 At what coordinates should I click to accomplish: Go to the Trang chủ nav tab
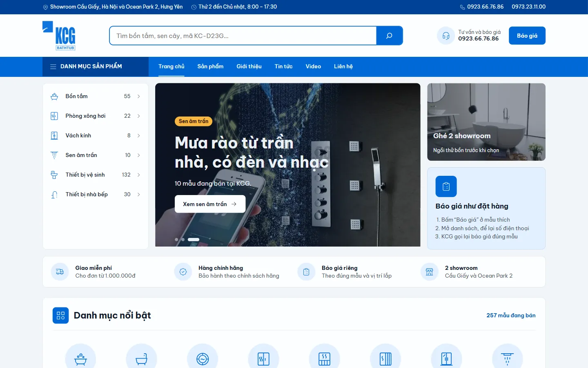click(x=171, y=67)
